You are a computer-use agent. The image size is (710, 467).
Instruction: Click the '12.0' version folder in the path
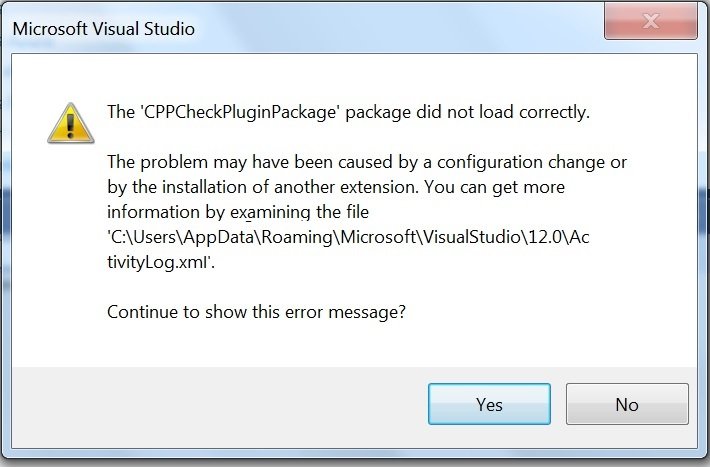(x=564, y=237)
